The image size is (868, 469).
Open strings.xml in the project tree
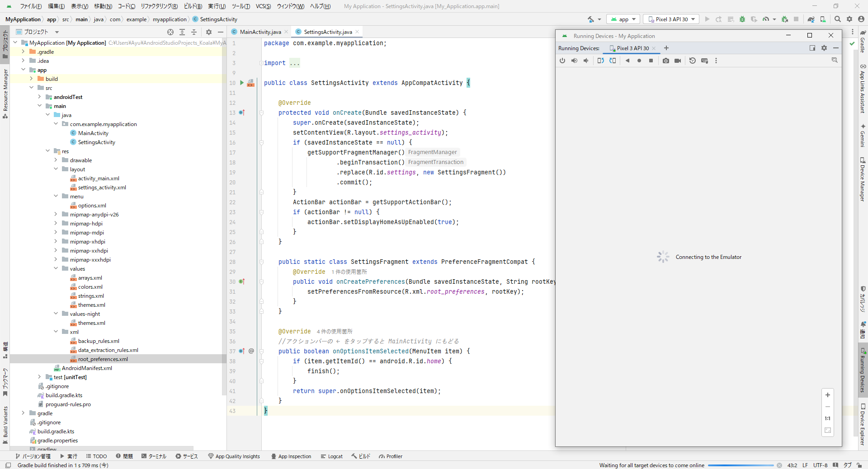click(91, 296)
